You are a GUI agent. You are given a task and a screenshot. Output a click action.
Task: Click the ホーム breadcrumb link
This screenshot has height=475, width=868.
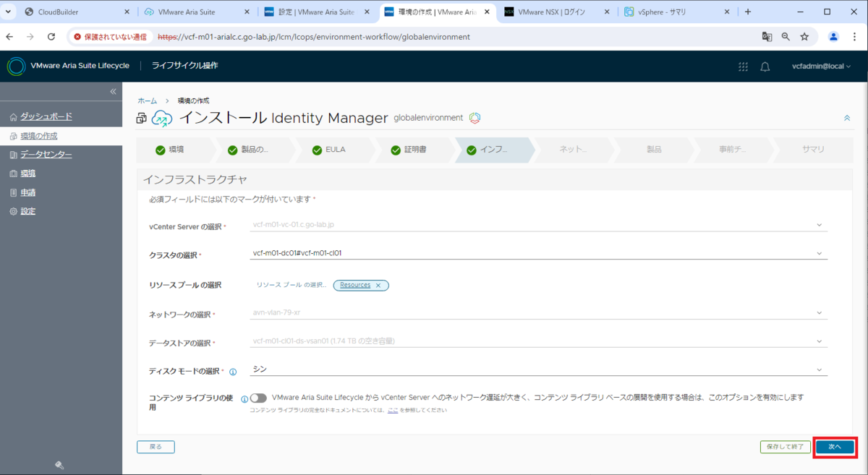147,100
